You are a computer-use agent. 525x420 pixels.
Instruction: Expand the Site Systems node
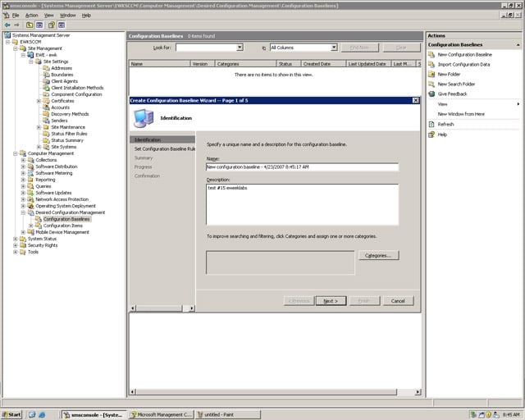pos(39,147)
